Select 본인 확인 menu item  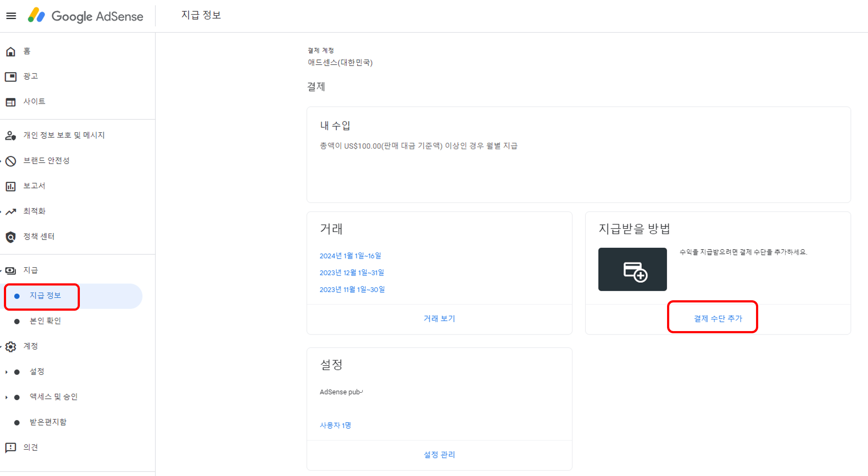tap(45, 321)
